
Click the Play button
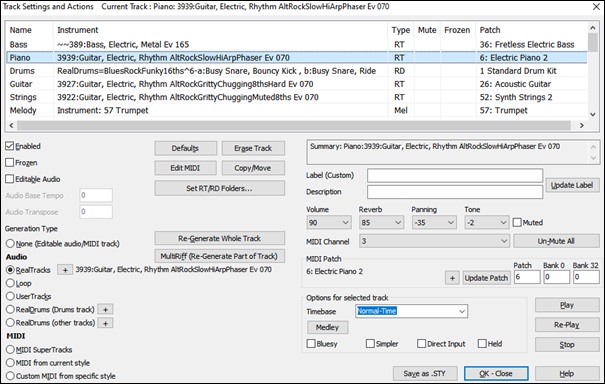coord(567,305)
